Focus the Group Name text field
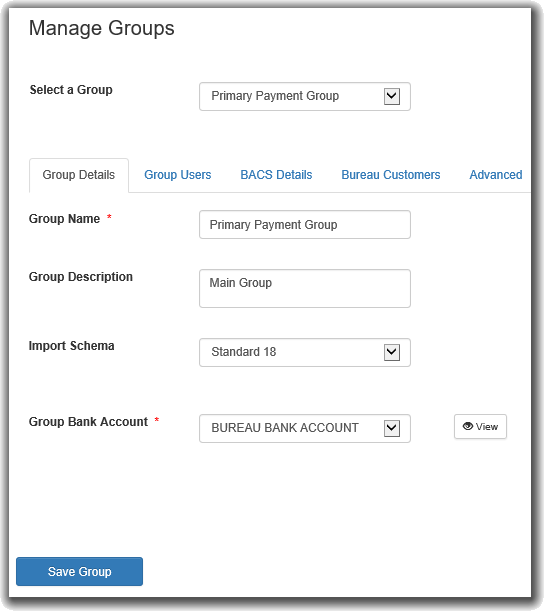Viewport: 544px width, 611px height. [305, 224]
